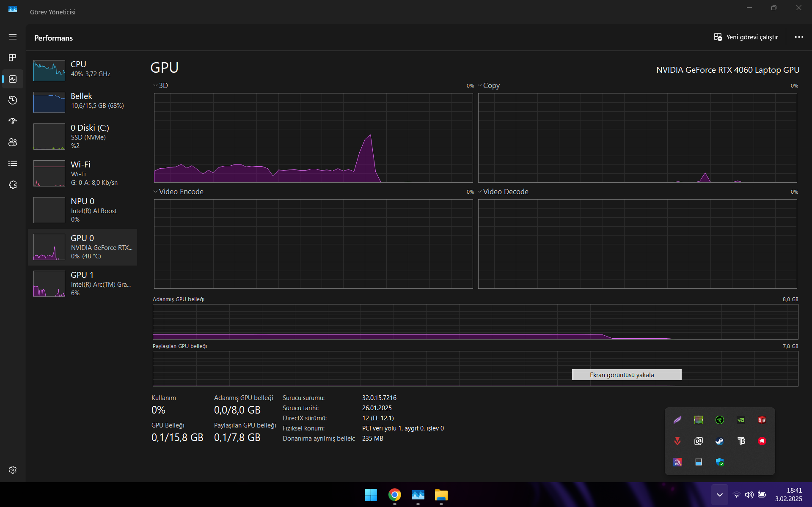Click the Adanmış GPU belleği graph
Viewport: 812px width, 507px height.
tap(476, 322)
